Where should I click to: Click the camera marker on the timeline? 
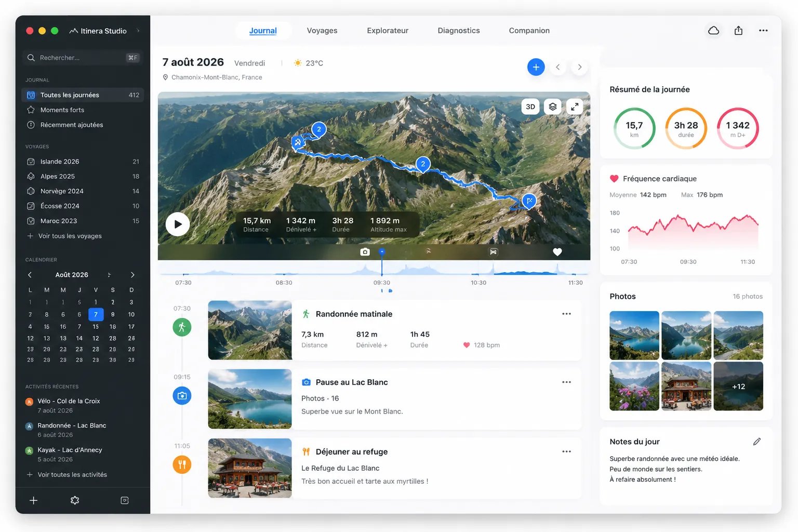(365, 252)
